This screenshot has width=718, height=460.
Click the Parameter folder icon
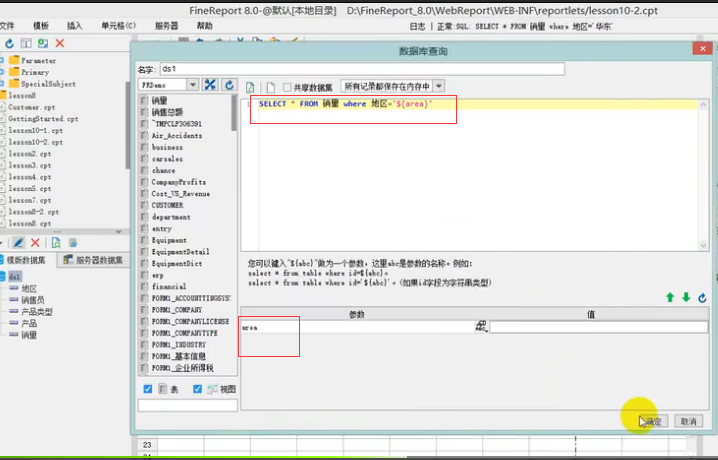(14, 60)
